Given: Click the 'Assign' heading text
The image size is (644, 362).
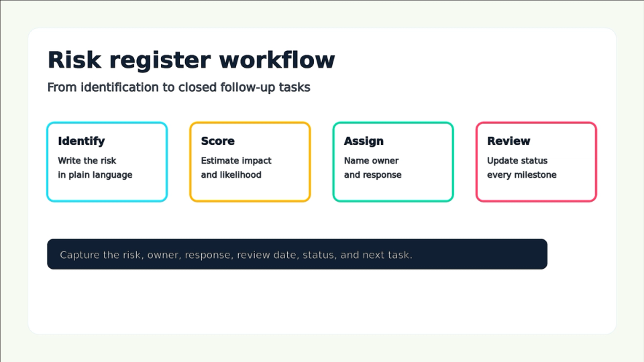Looking at the screenshot, I should [x=364, y=141].
